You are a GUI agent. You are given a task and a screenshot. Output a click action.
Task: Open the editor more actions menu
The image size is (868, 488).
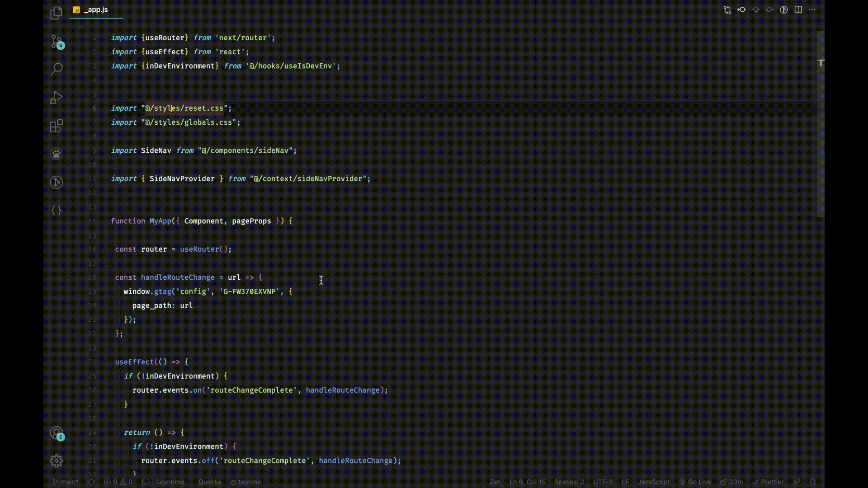pyautogui.click(x=812, y=9)
